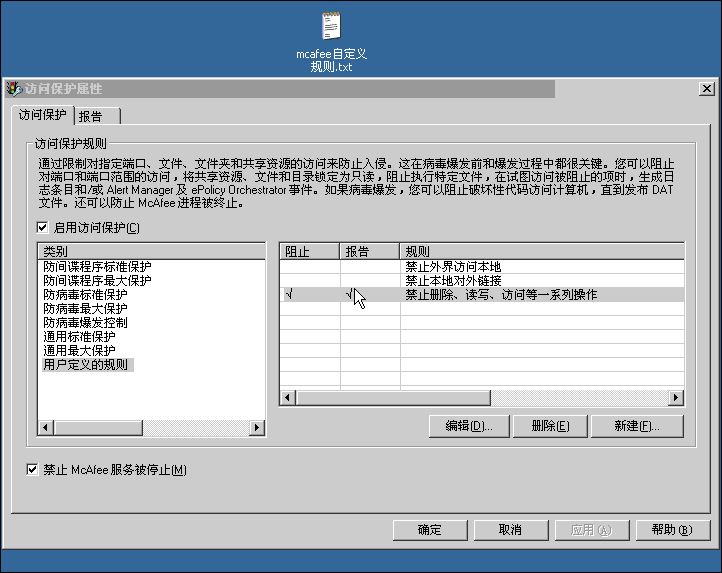
Task: Click right arrow of rules table scrollbar
Action: (675, 398)
